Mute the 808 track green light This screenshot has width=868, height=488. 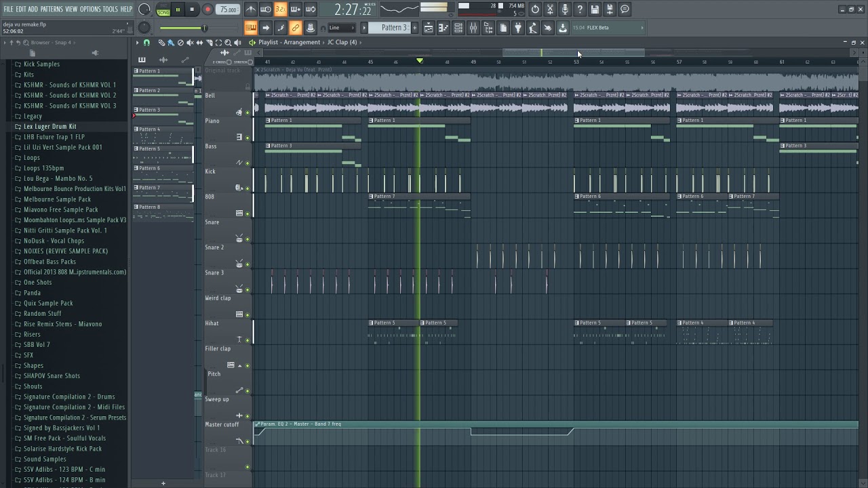coord(248,213)
